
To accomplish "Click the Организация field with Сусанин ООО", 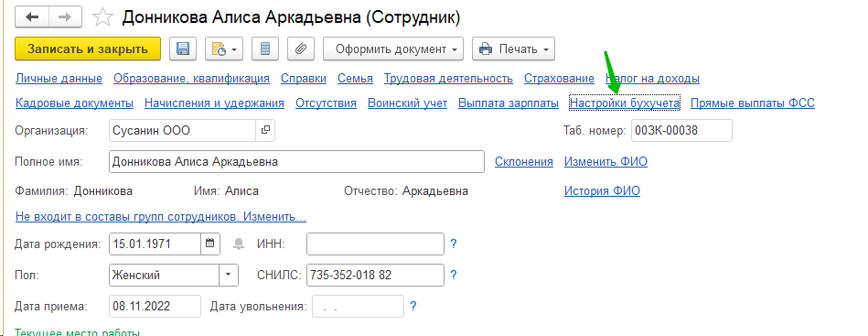I will 183,130.
